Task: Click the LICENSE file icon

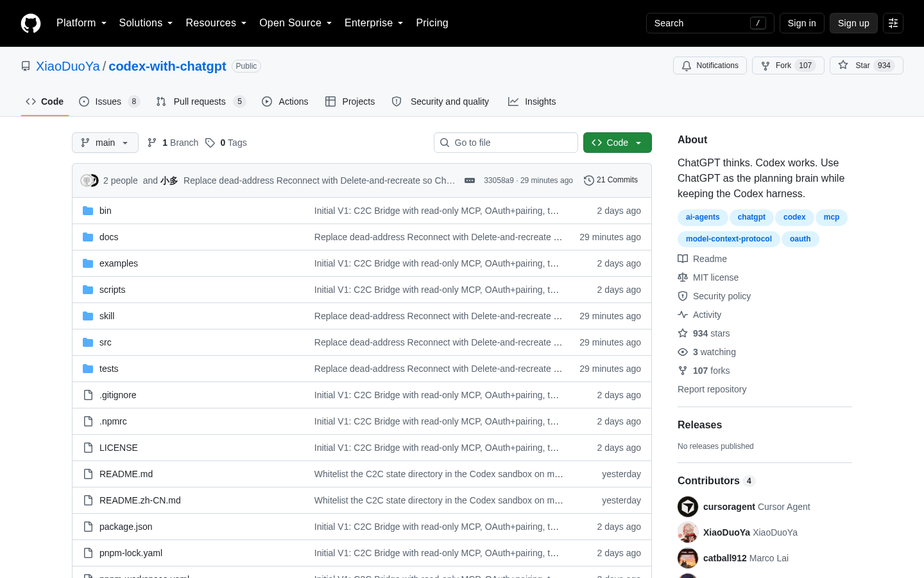Action: click(88, 448)
